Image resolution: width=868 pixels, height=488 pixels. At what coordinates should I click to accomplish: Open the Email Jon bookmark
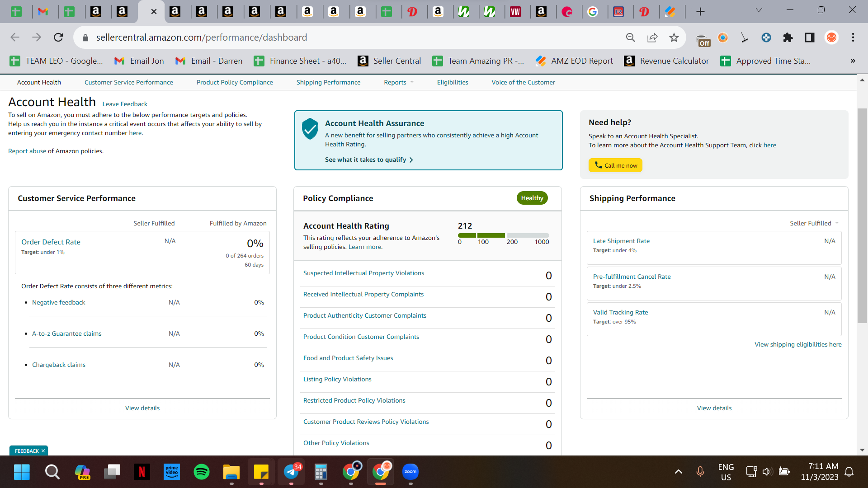[139, 61]
